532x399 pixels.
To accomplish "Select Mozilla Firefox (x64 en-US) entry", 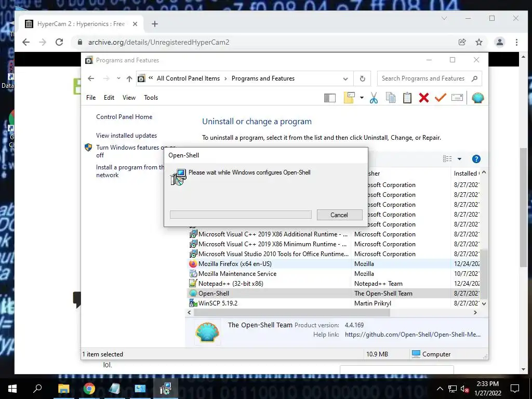I will [334, 263].
